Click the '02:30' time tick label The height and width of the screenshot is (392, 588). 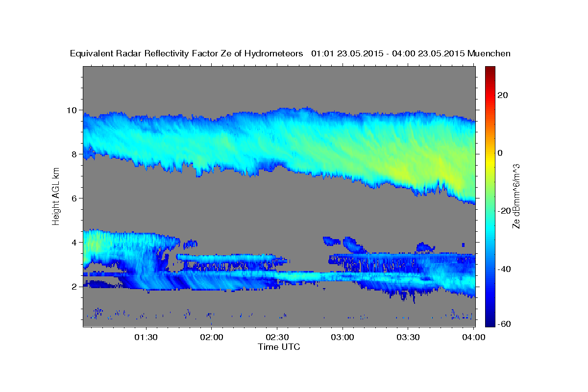(x=277, y=337)
